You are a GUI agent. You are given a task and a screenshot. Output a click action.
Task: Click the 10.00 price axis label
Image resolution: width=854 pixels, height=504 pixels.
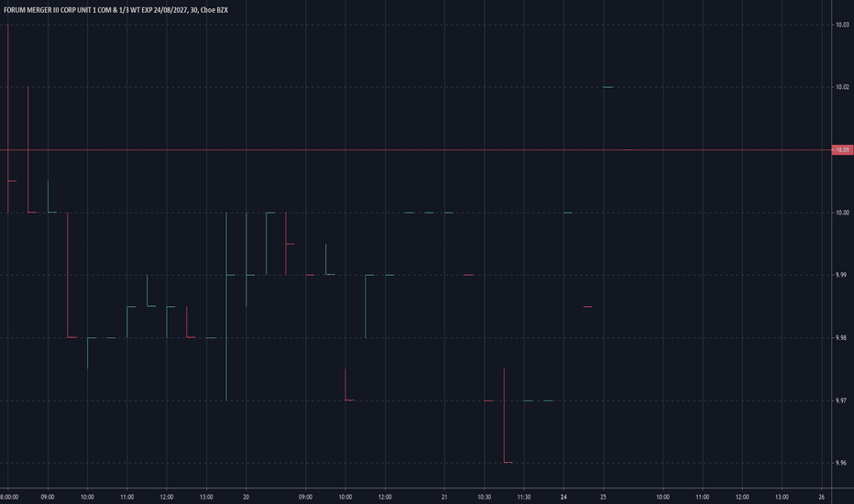tap(842, 213)
